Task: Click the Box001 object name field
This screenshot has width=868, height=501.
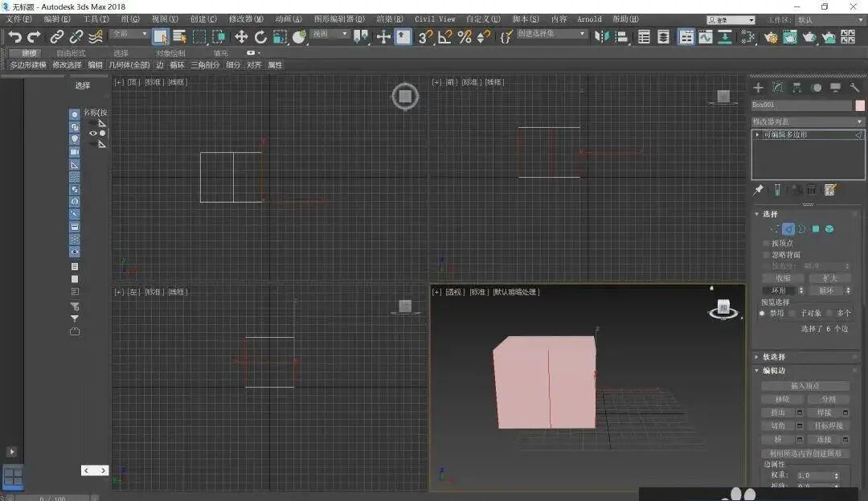Action: coord(801,105)
